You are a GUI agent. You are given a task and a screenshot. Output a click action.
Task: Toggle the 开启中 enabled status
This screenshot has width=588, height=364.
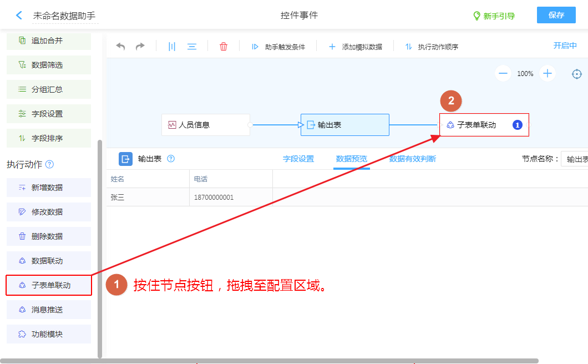pyautogui.click(x=565, y=46)
